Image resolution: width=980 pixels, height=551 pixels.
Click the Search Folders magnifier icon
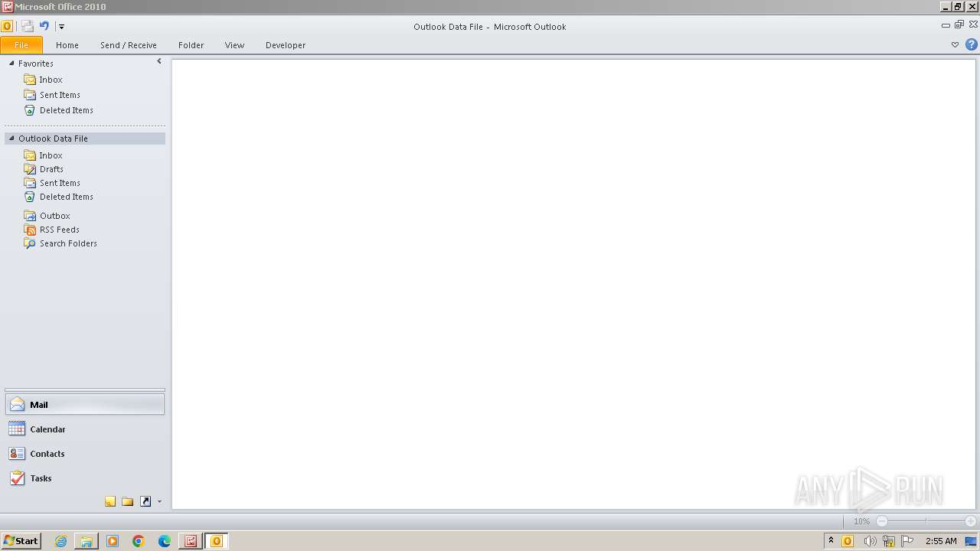pyautogui.click(x=30, y=243)
